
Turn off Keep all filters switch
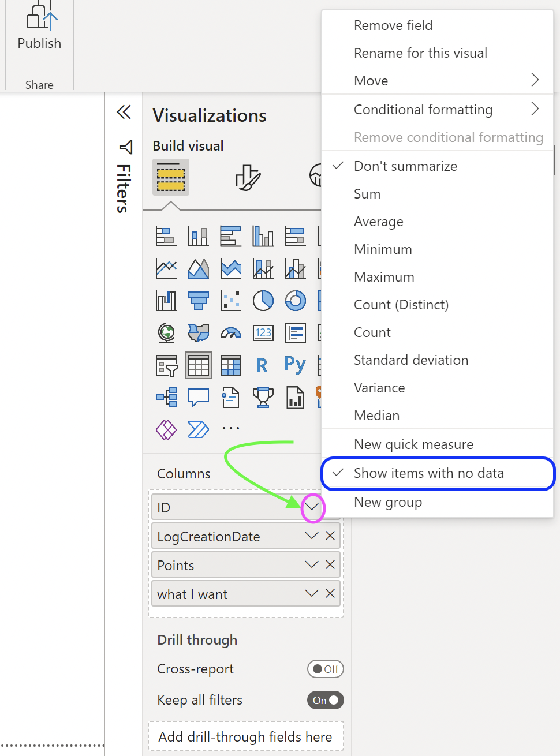pyautogui.click(x=326, y=700)
